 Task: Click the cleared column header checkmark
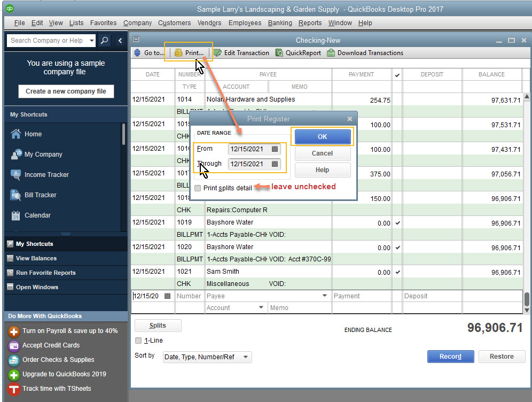click(x=397, y=75)
